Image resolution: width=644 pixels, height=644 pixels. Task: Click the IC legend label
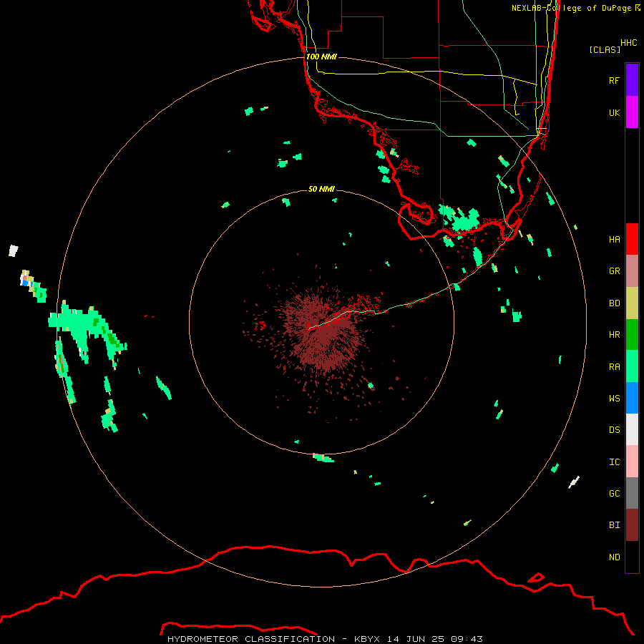coord(614,462)
